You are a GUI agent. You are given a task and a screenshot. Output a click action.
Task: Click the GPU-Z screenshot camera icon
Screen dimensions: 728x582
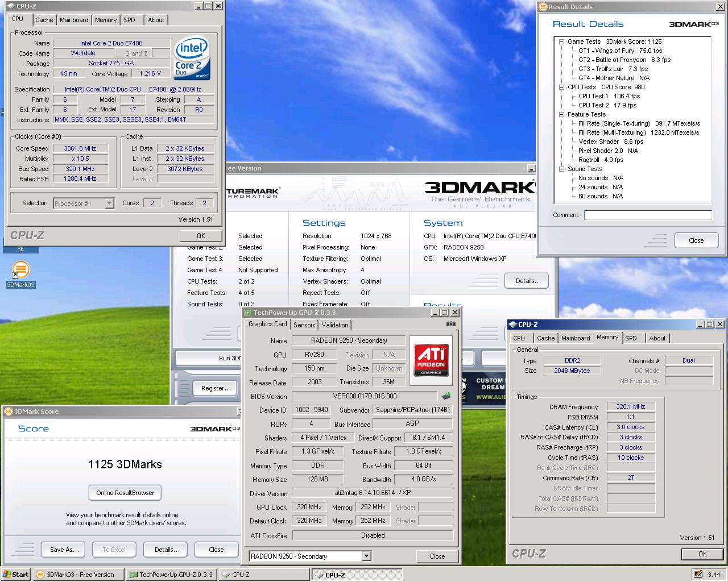tap(450, 324)
